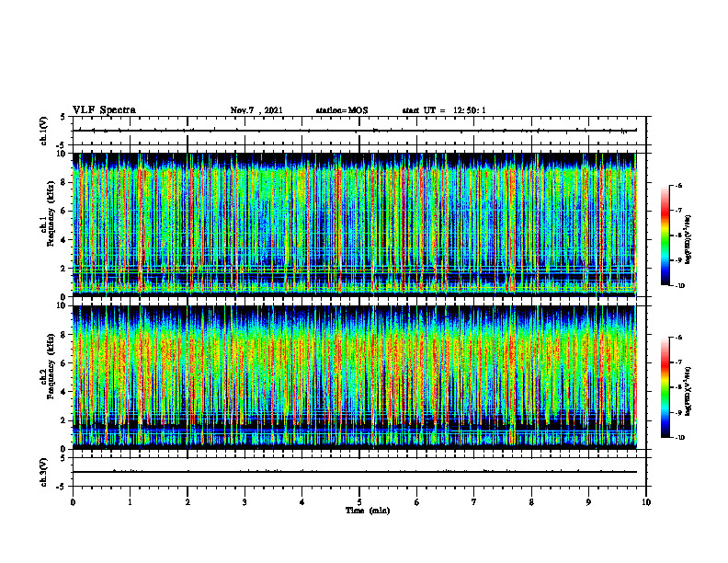Click the ch.1 spectrogram color scale bar
Image resolution: width=728 pixels, height=563 pixels.
pos(665,236)
